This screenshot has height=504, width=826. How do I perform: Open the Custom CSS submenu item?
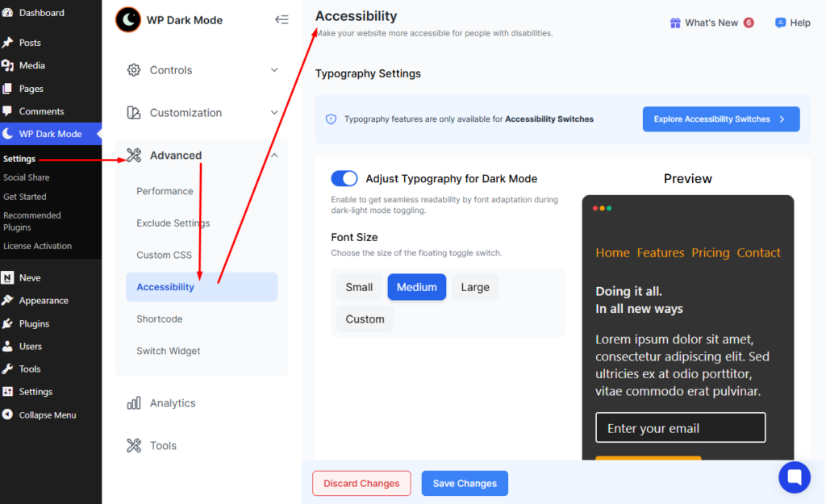click(165, 256)
